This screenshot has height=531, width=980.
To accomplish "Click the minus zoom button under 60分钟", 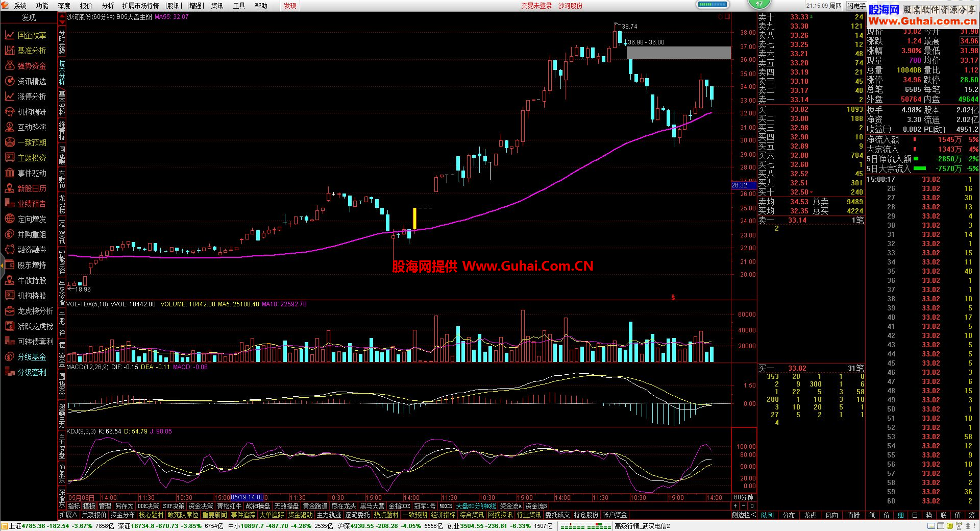I will pyautogui.click(x=744, y=506).
